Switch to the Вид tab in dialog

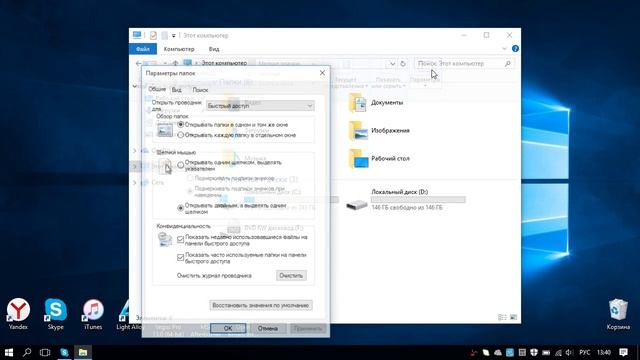[x=176, y=90]
